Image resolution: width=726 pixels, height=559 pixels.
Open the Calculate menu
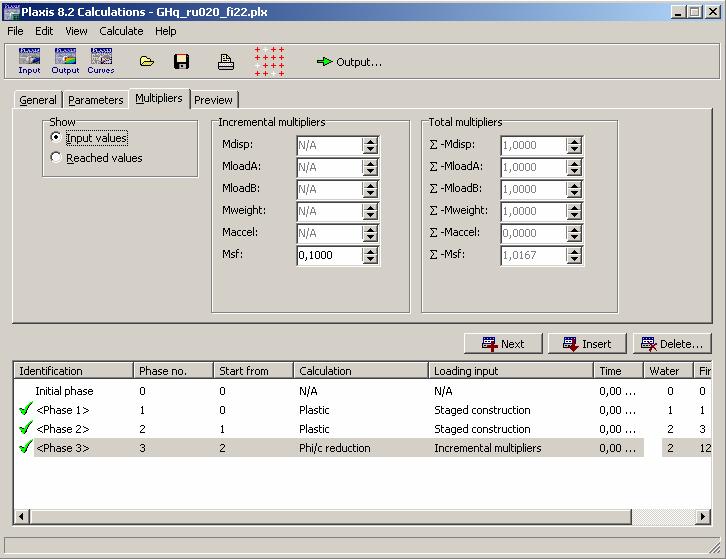pos(121,31)
